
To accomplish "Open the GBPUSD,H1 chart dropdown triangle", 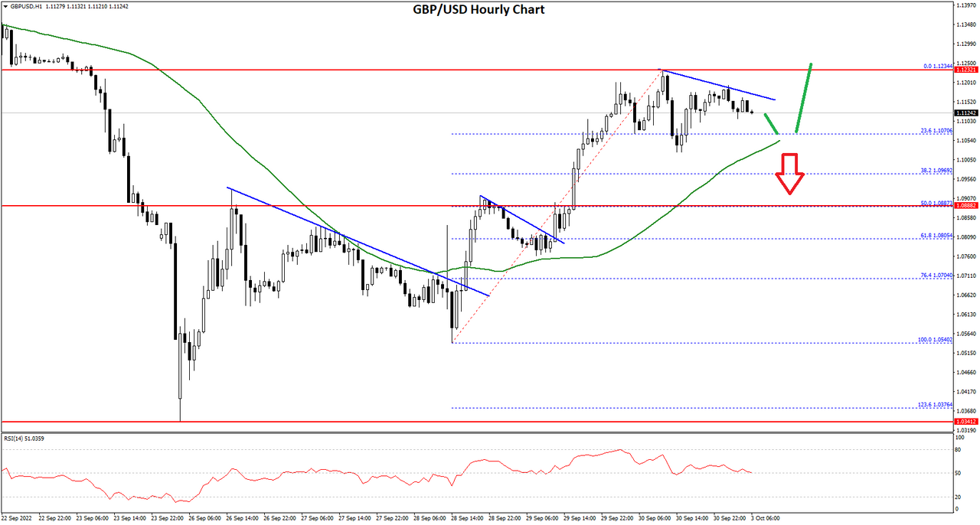I will pyautogui.click(x=4, y=8).
